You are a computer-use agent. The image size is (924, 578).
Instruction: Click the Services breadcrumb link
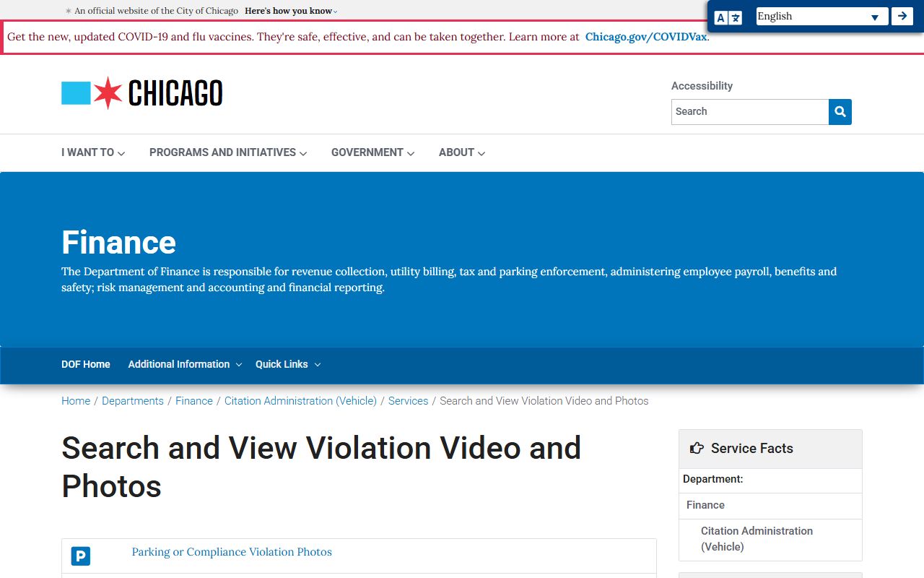click(x=408, y=401)
